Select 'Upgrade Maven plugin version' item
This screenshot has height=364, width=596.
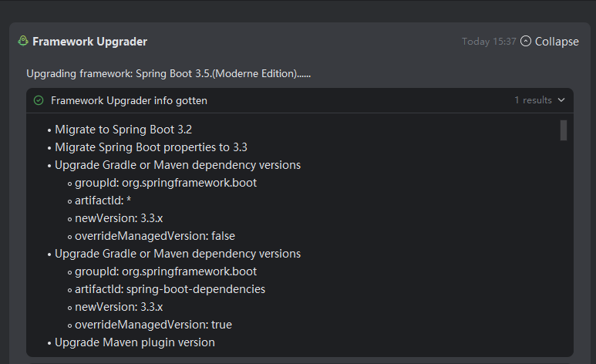[x=134, y=342]
